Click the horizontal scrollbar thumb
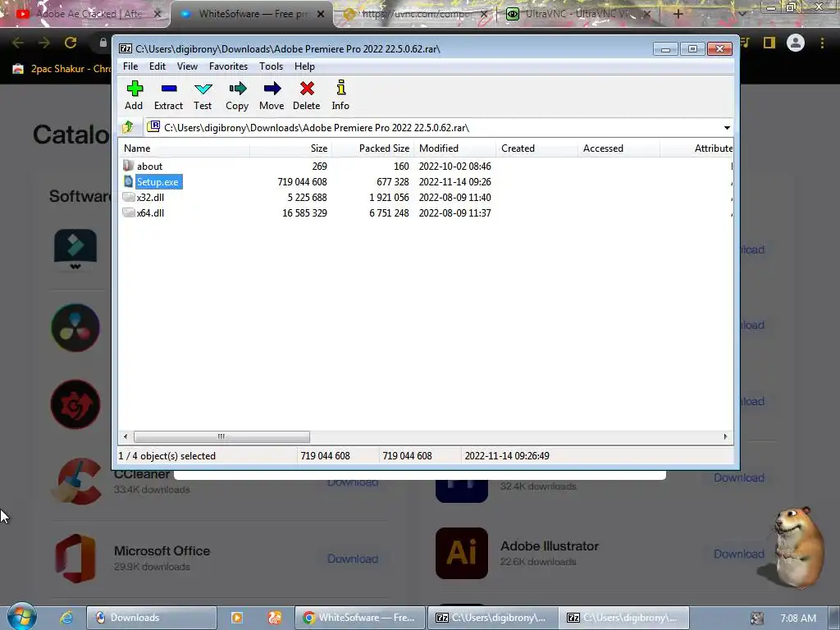Image resolution: width=840 pixels, height=630 pixels. 221,436
